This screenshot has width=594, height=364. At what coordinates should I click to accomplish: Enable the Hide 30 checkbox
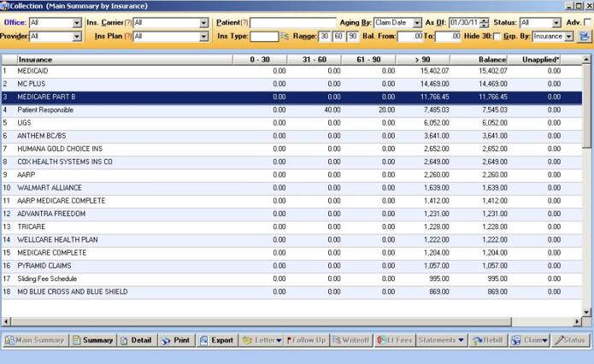tap(498, 37)
